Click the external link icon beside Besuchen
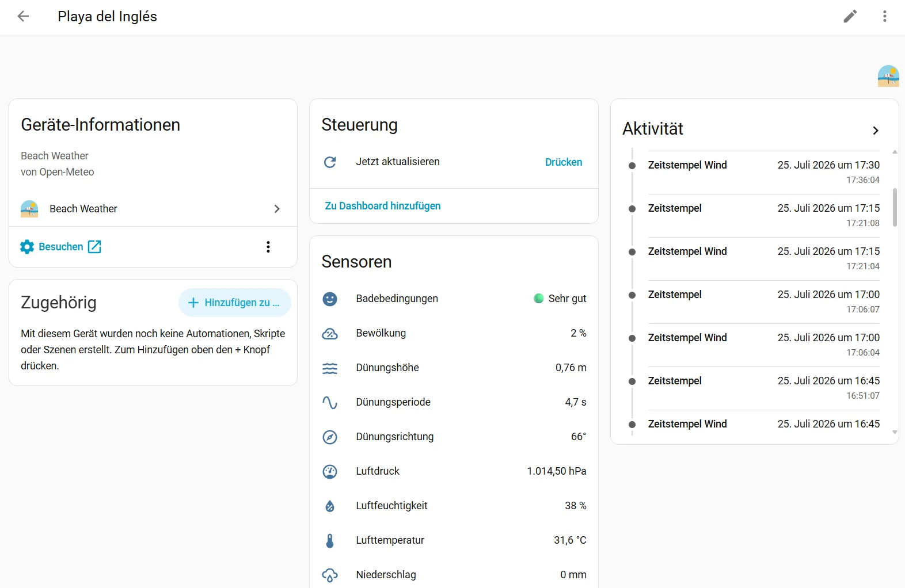This screenshot has width=905, height=588. (x=94, y=247)
